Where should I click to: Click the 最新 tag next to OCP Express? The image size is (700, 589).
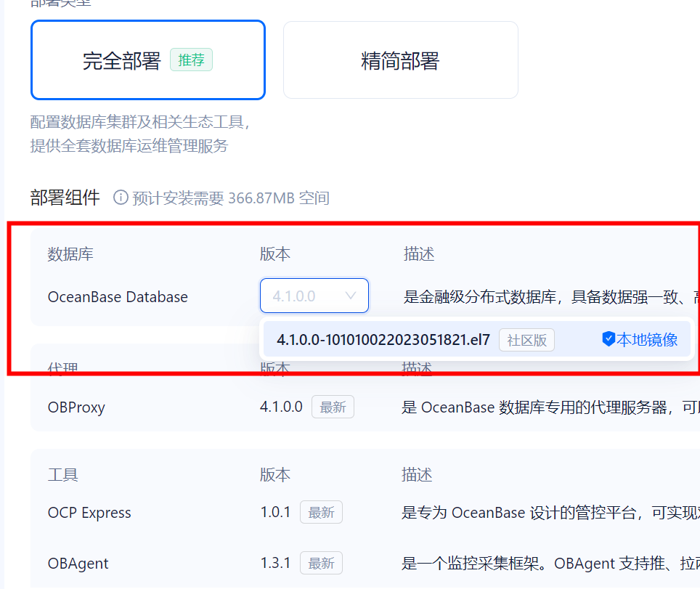321,512
